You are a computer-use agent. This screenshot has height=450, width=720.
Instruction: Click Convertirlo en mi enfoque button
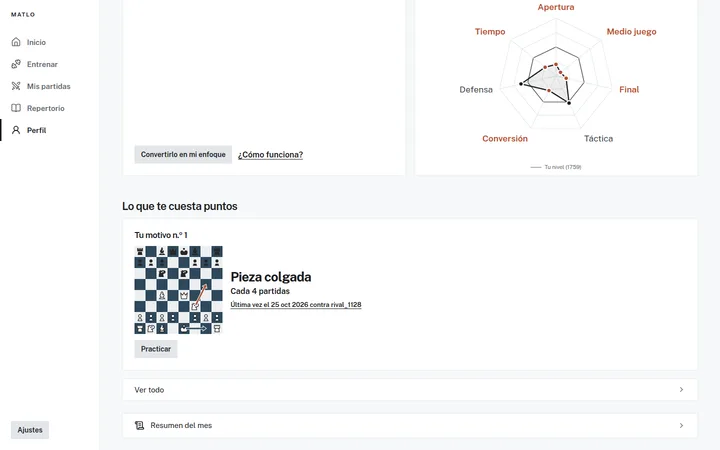183,154
